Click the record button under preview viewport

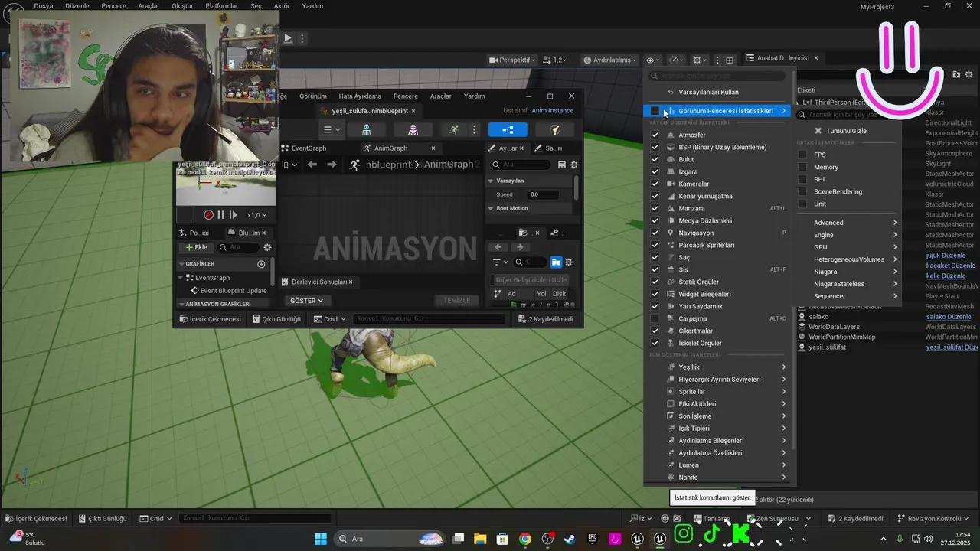pos(208,215)
